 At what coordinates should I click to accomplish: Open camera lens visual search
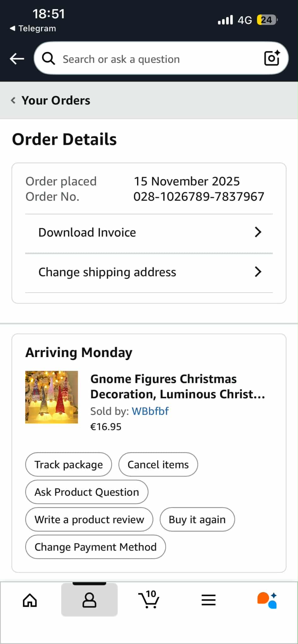point(272,58)
